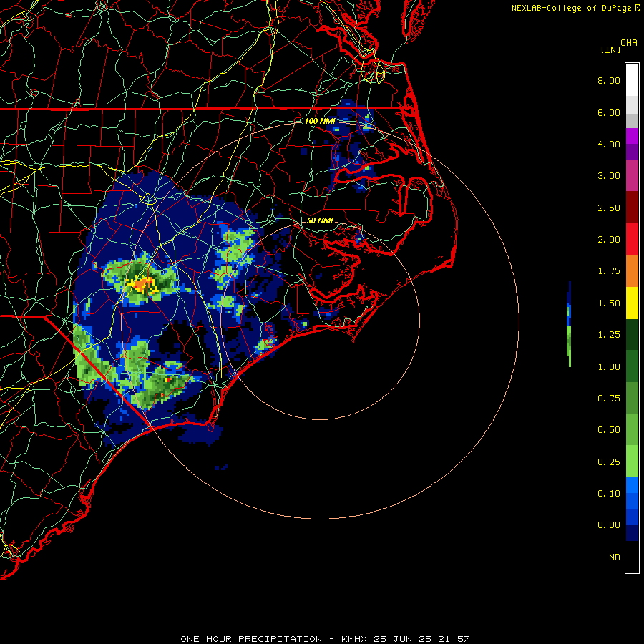The image size is (644, 644).
Task: Click the NEXLAB-College of DuPage label
Action: coord(571,8)
